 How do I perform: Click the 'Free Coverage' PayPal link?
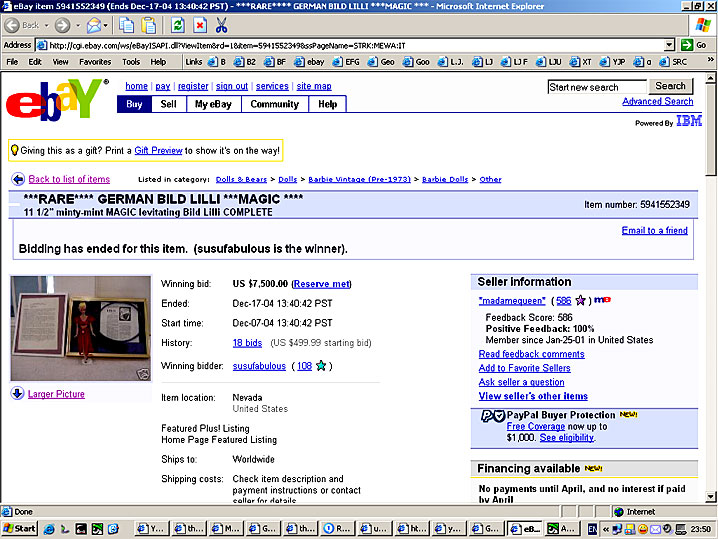click(536, 426)
